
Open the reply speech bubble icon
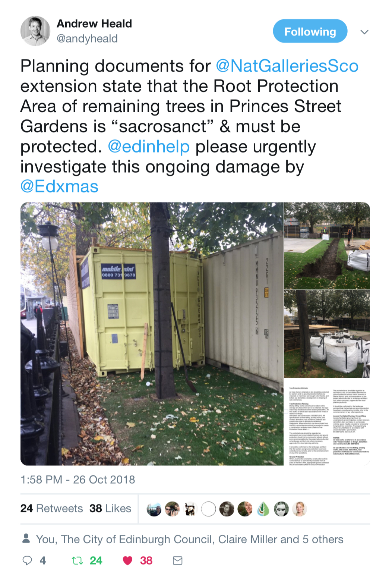point(28,560)
